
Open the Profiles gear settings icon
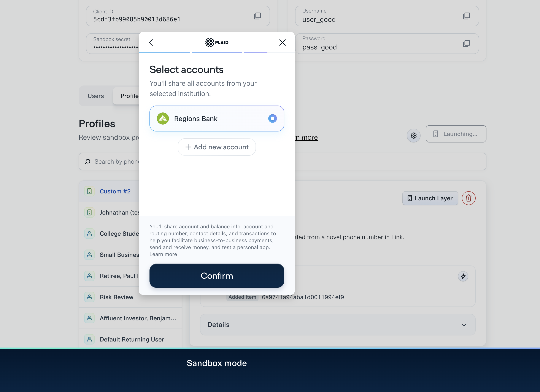[x=414, y=135]
